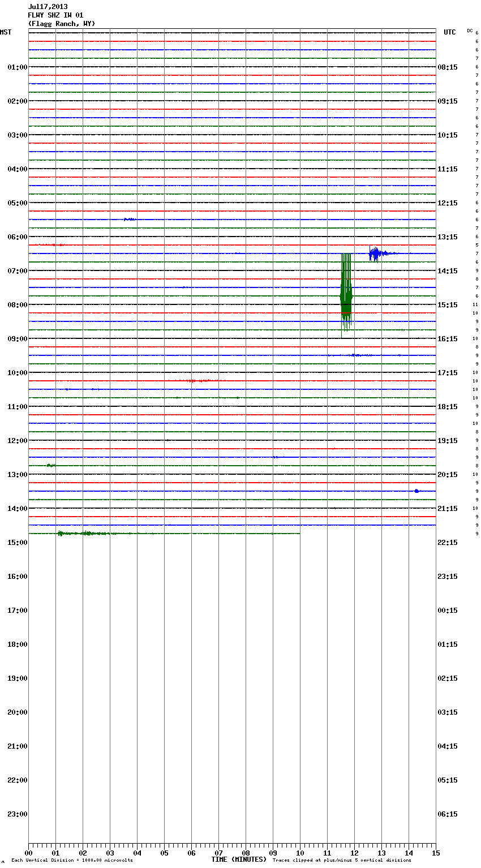Image resolution: width=481 pixels, height=868 pixels.
Task: Click the small blue blip near minute 14
Action: [416, 491]
